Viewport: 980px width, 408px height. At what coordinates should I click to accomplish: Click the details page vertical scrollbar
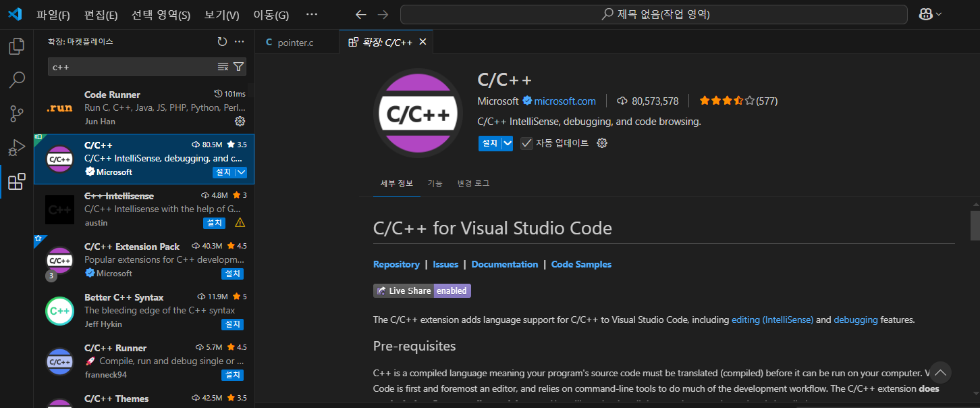[x=975, y=225]
